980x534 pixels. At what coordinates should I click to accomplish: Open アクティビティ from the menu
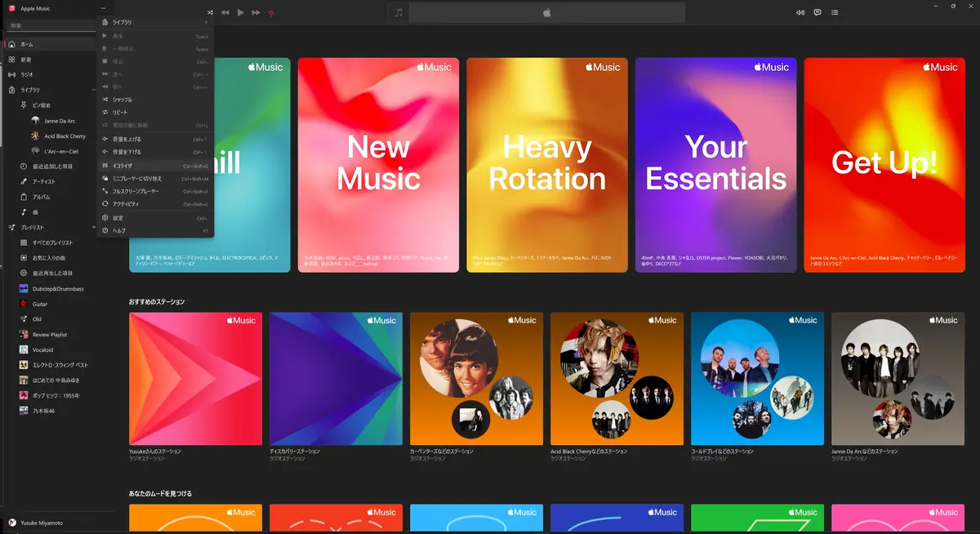[154, 204]
